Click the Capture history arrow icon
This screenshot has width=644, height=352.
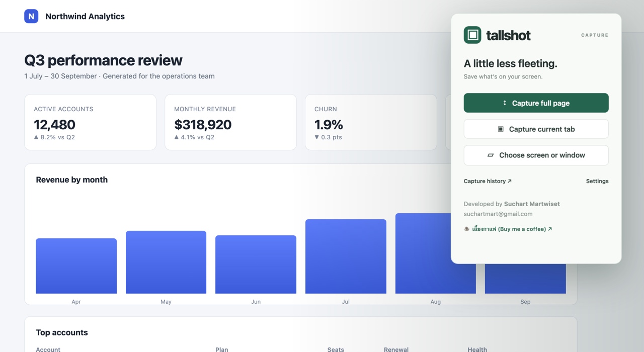click(x=510, y=181)
